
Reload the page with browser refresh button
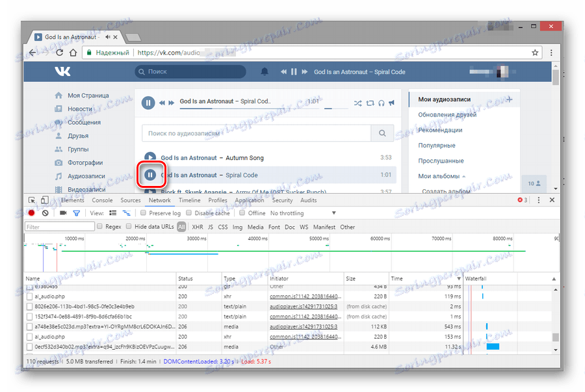click(x=59, y=53)
